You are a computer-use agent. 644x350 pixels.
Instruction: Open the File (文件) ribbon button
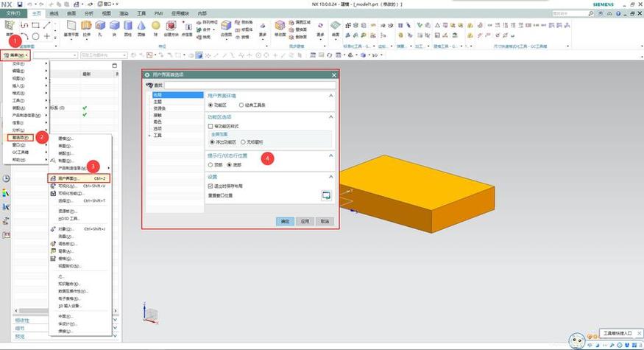pyautogui.click(x=13, y=13)
